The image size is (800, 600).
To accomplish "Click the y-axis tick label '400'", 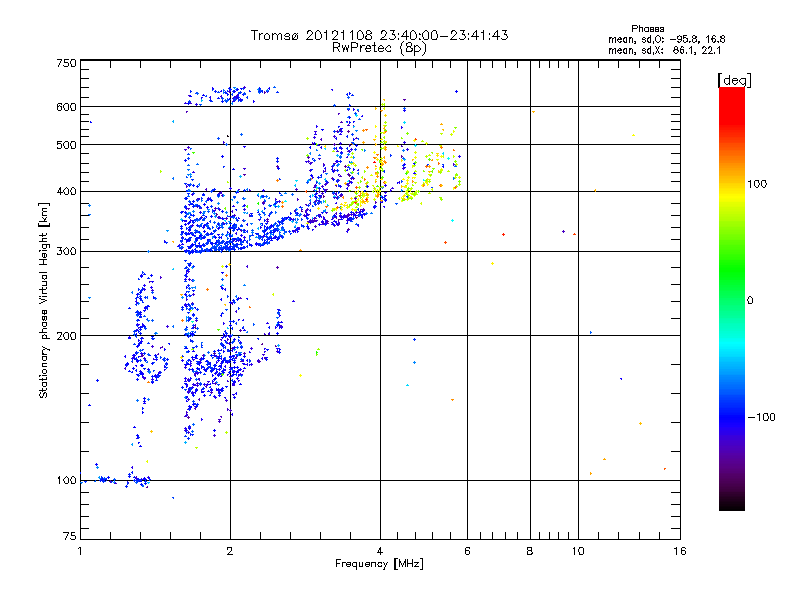I will click(66, 192).
